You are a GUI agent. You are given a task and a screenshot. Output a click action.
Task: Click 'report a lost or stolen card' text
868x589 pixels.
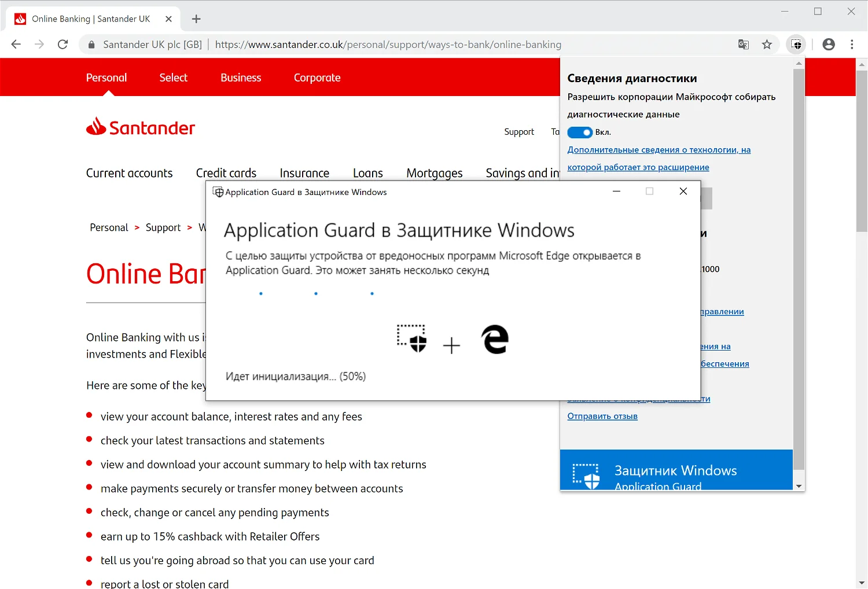point(165,583)
